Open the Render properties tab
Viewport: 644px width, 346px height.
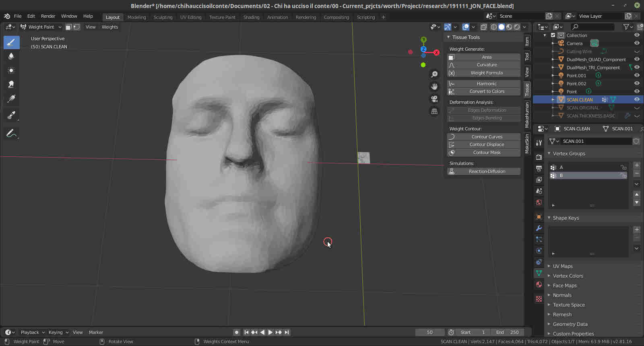click(x=539, y=157)
